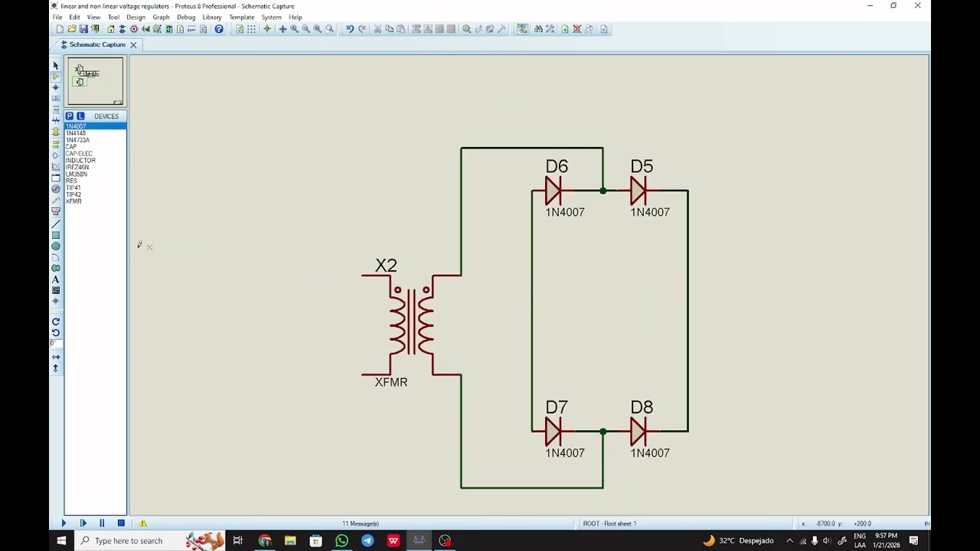Click the Open Project folder icon
The width and height of the screenshot is (980, 551).
coord(72,29)
